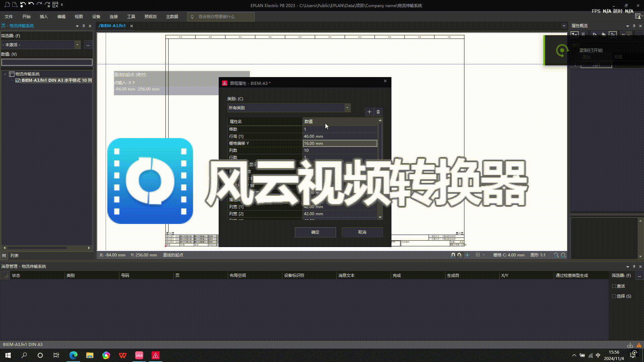Expand the 未激活 filter dropdown
644x362 pixels.
[x=77, y=45]
